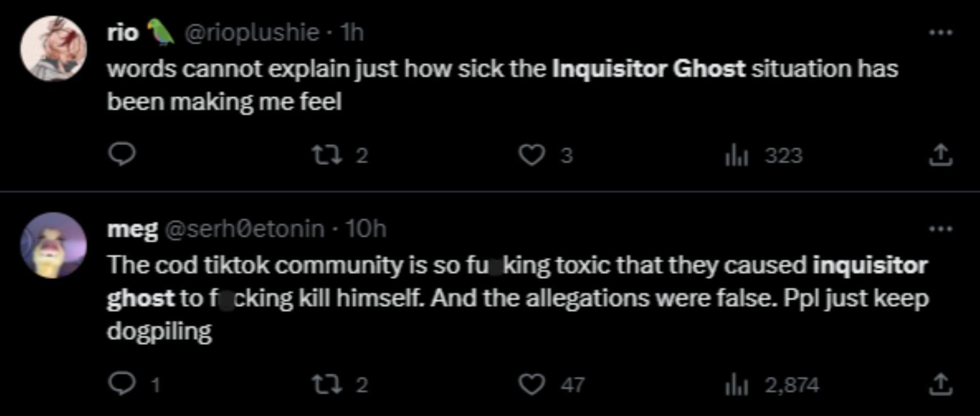Share meg's tweet
The width and height of the screenshot is (980, 416).
(940, 384)
